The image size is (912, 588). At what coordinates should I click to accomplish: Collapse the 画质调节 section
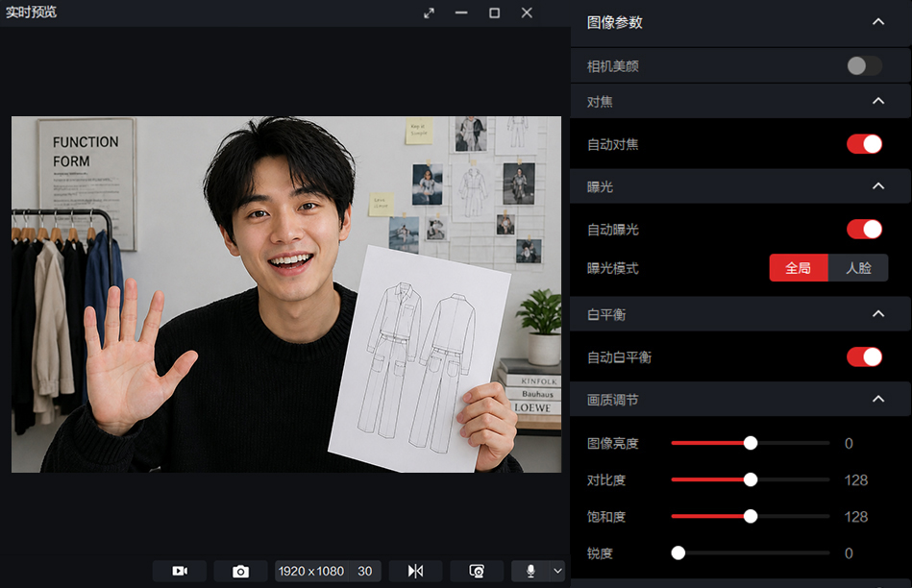(x=878, y=399)
